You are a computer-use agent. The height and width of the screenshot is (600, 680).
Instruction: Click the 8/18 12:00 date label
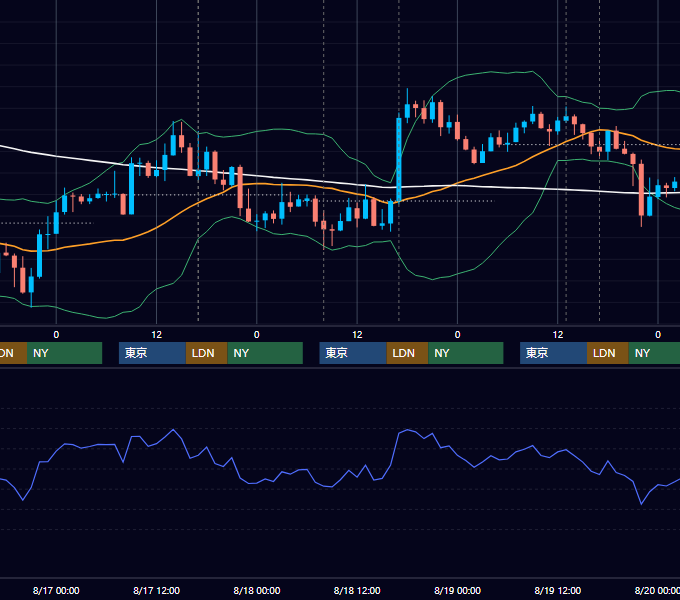(x=357, y=590)
